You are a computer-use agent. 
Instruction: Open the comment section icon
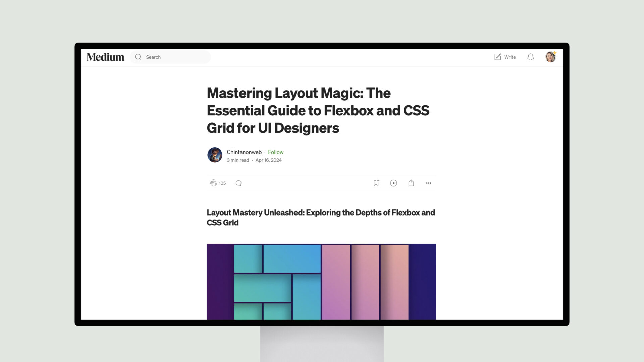click(238, 183)
